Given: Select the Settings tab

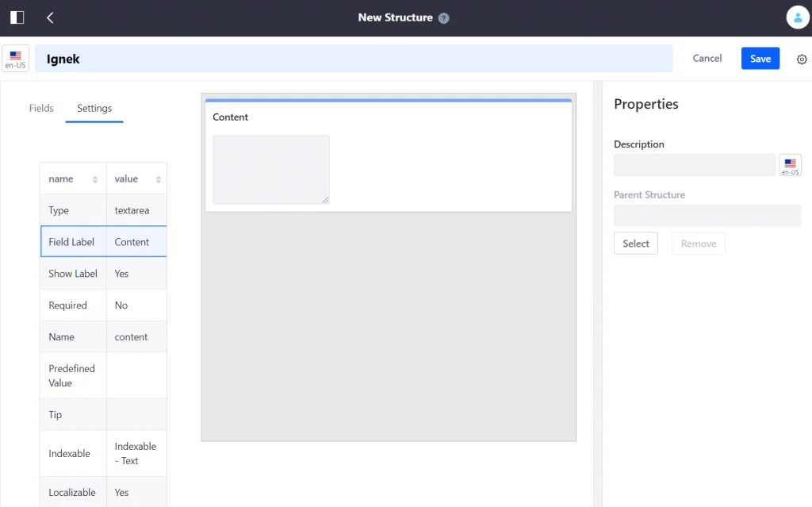Looking at the screenshot, I should click(94, 108).
